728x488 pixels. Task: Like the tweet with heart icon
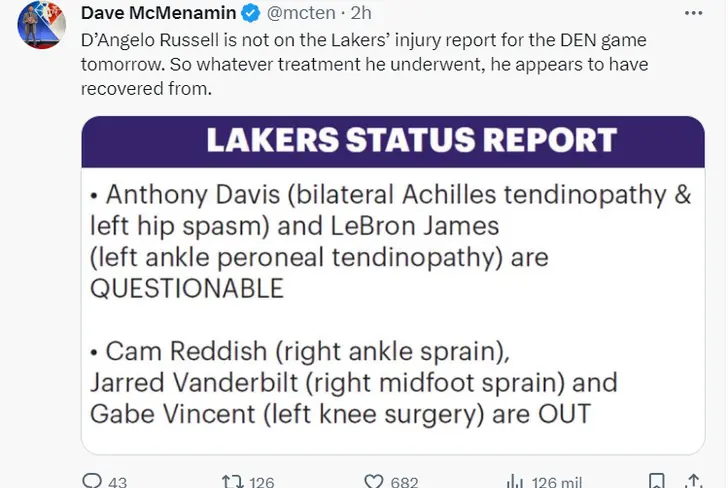(x=374, y=481)
